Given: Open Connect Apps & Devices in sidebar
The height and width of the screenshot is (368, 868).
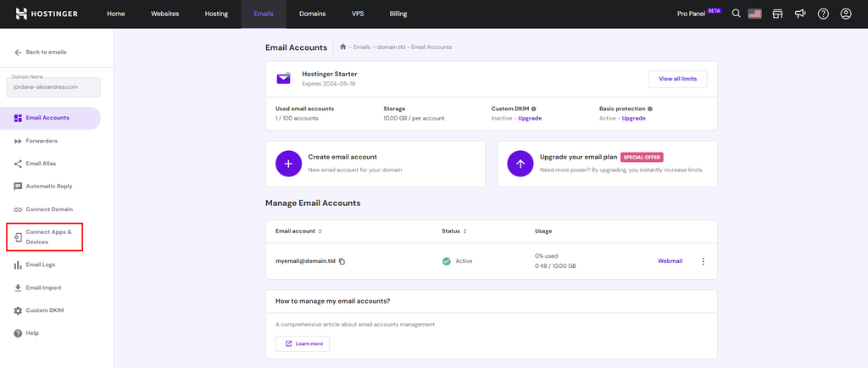Looking at the screenshot, I should pos(48,237).
